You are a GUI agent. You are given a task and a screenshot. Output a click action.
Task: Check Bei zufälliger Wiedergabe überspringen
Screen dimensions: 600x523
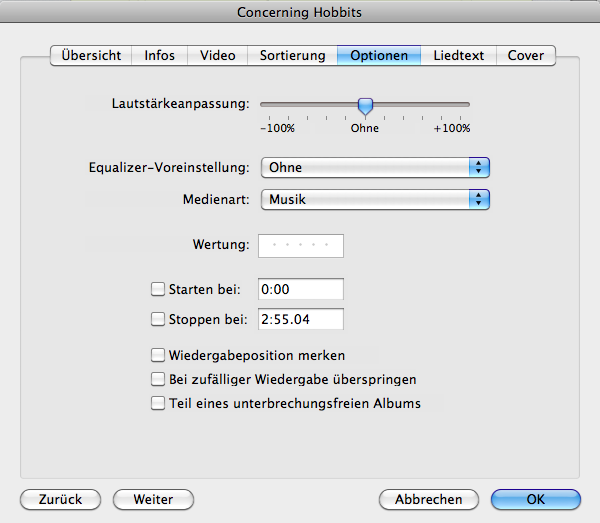click(x=158, y=379)
